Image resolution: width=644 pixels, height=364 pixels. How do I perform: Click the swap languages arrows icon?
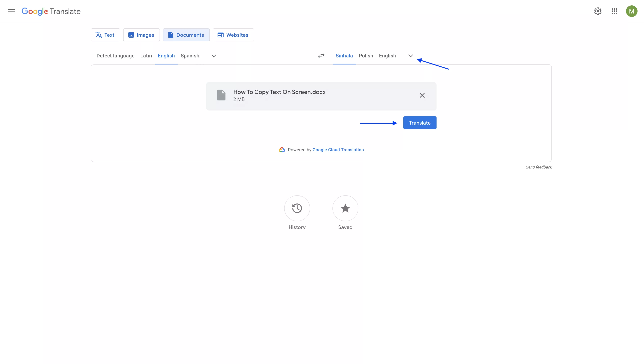(321, 56)
